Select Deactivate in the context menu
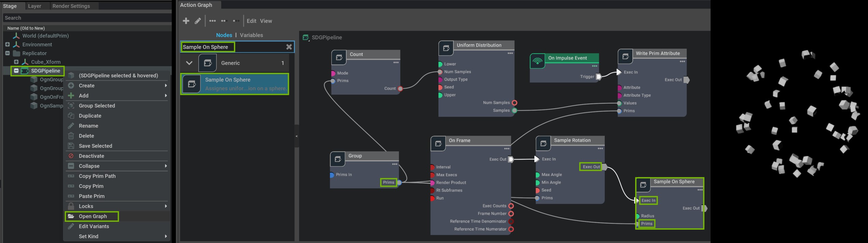The image size is (868, 243). [91, 156]
